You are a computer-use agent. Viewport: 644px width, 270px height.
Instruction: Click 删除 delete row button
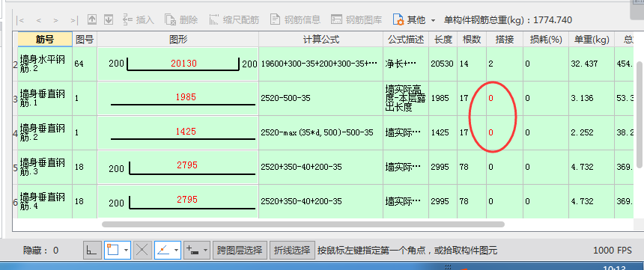(181, 19)
